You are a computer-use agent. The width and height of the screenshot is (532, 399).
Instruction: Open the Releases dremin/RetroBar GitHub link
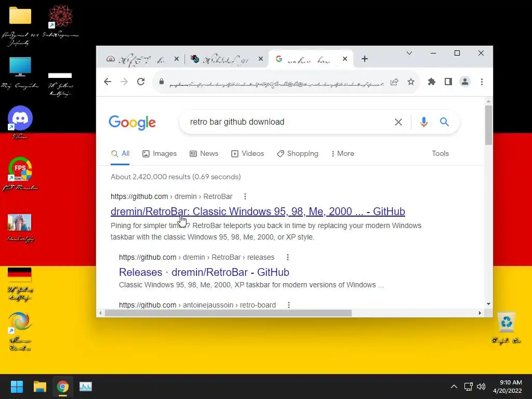coord(204,272)
